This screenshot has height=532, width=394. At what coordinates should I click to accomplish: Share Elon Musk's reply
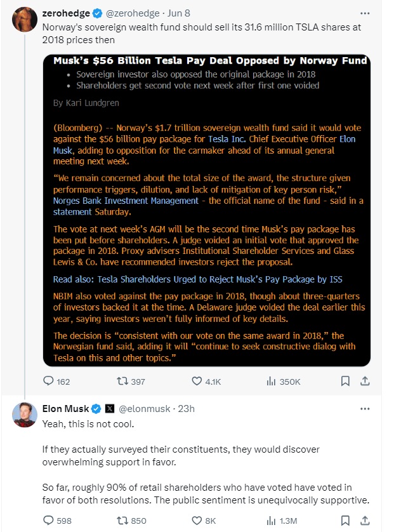365,521
